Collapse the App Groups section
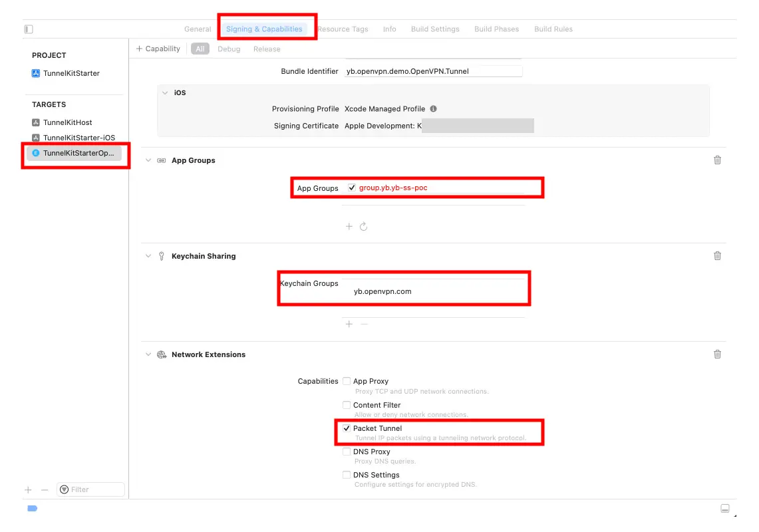Image resolution: width=759 pixels, height=532 pixels. 148,161
